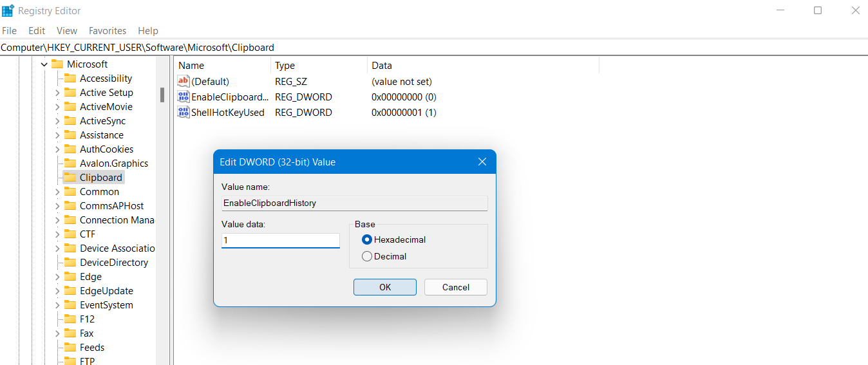Screen dimensions: 868x365
Task: Select the Decimal base option
Action: (367, 256)
